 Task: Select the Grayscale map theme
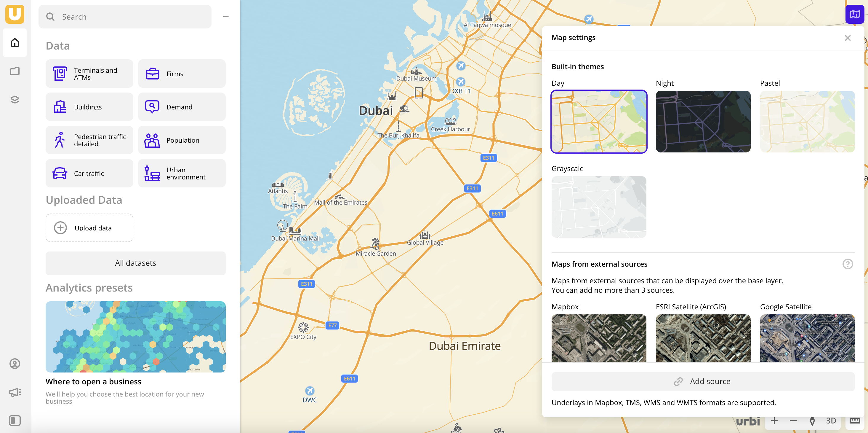point(599,207)
